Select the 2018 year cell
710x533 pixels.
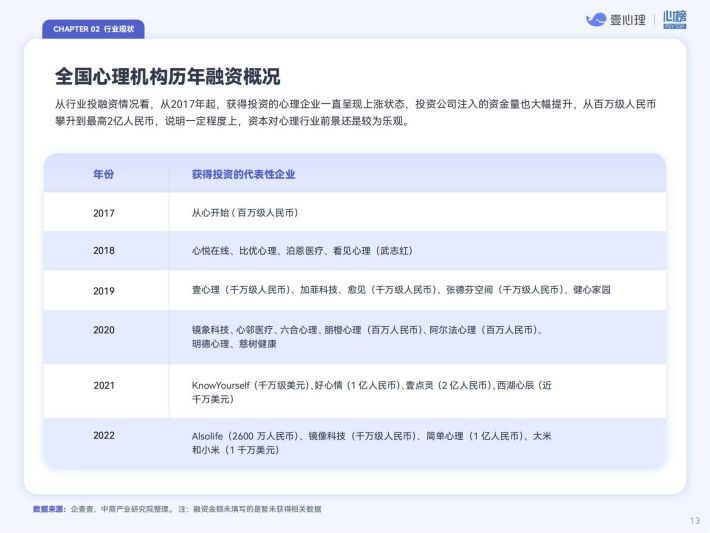point(104,250)
